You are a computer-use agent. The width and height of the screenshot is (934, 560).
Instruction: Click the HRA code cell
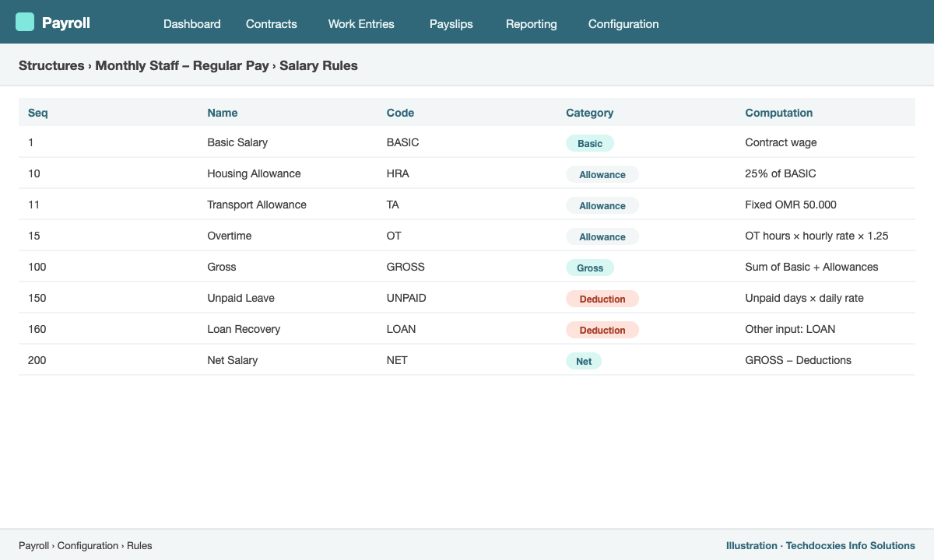tap(398, 173)
